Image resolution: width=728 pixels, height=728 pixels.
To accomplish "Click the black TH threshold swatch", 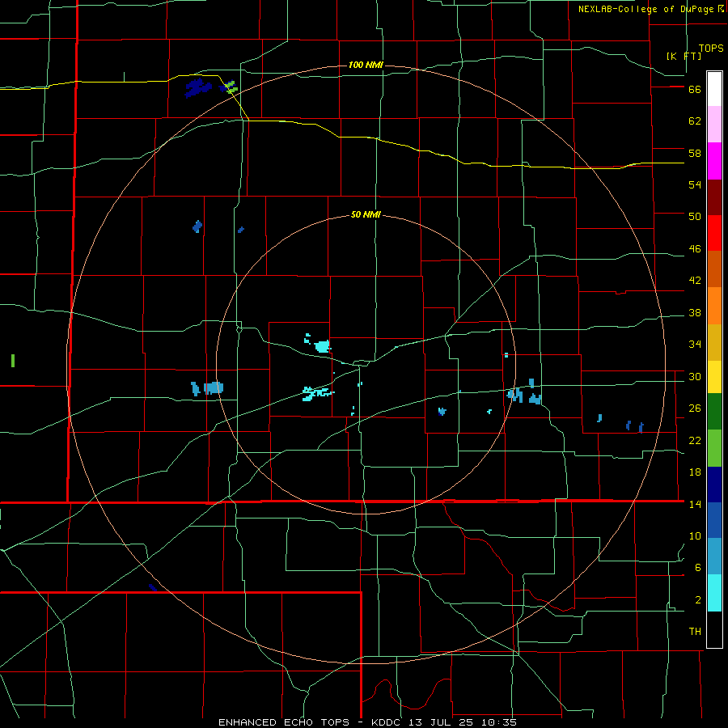I will (714, 629).
